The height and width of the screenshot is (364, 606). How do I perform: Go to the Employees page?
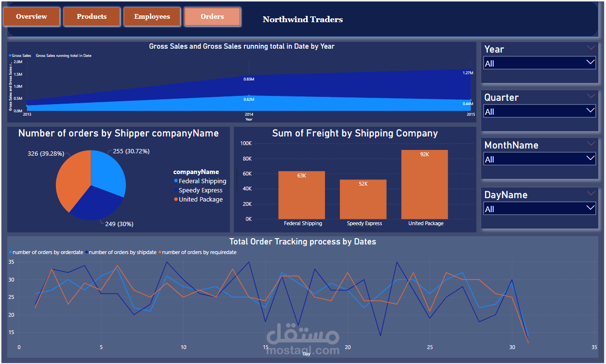click(x=152, y=17)
